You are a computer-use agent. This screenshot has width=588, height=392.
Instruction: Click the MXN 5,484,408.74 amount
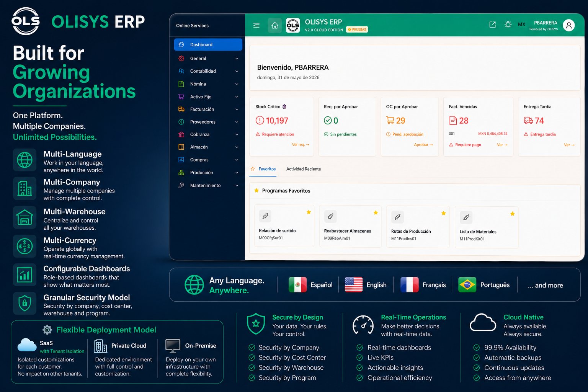493,134
